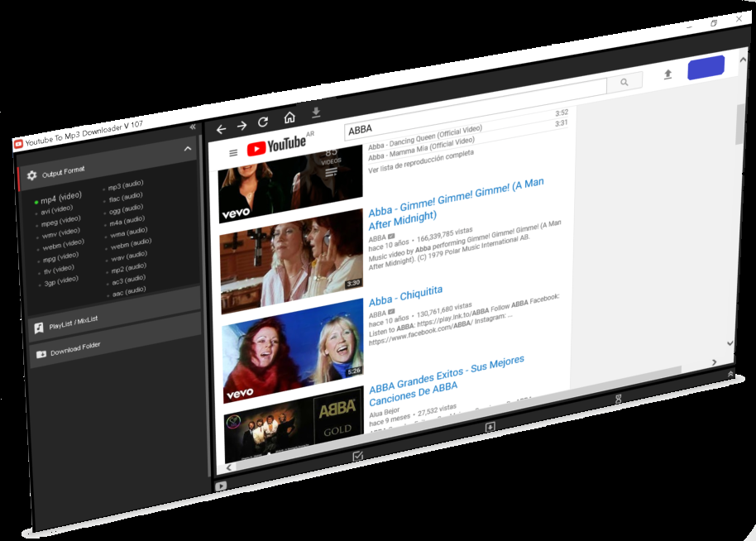Image resolution: width=756 pixels, height=541 pixels.
Task: Open Abba - Gimme! Gimme! Gimme! video title
Action: click(456, 204)
